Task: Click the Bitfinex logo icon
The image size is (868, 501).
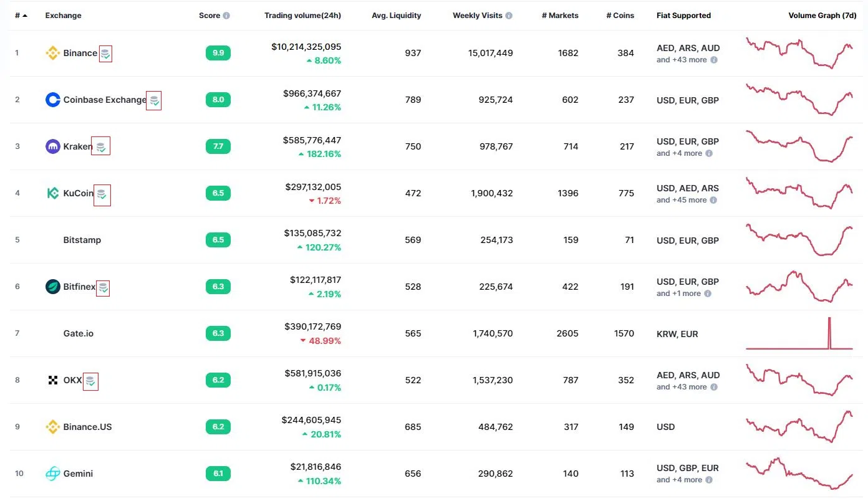Action: 53,287
